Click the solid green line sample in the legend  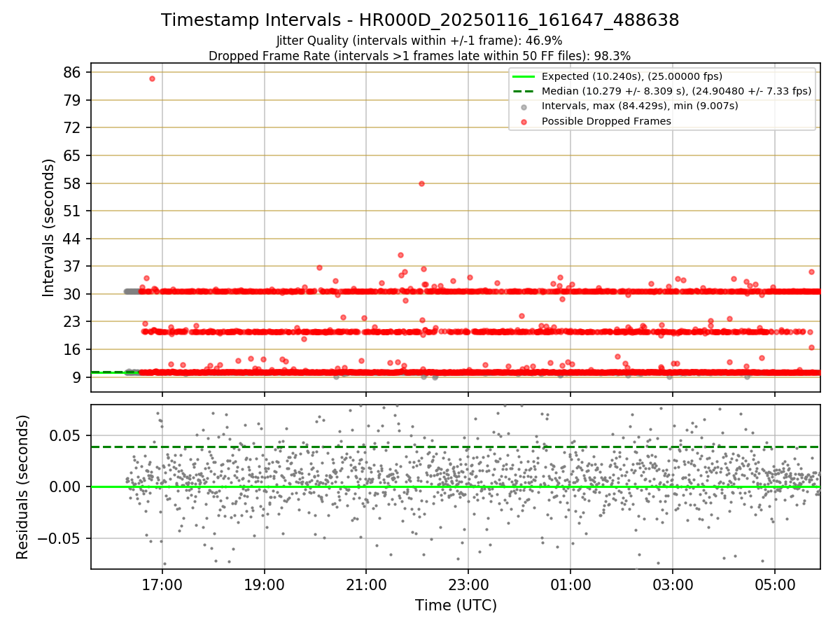pyautogui.click(x=524, y=76)
